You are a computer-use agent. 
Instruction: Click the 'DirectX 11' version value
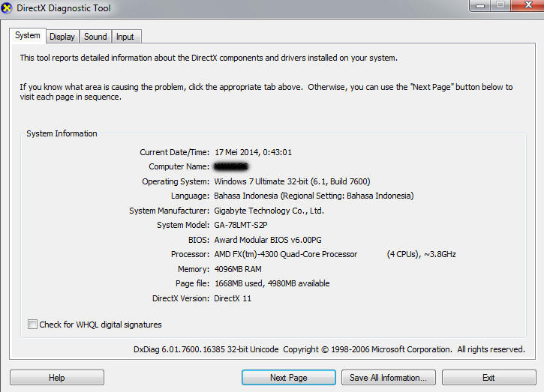233,298
